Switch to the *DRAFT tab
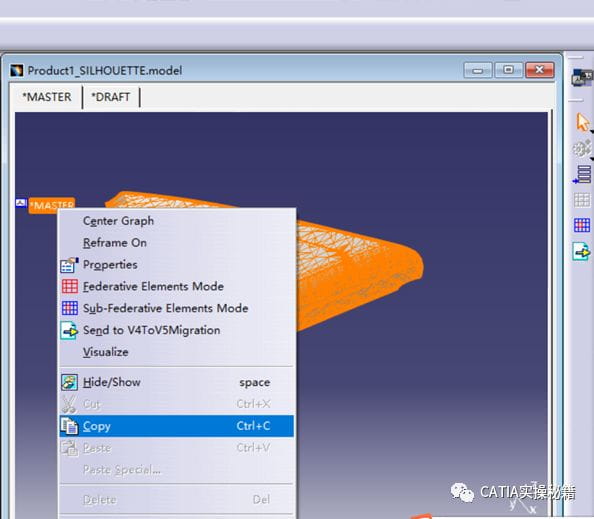The height and width of the screenshot is (519, 594). point(111,97)
